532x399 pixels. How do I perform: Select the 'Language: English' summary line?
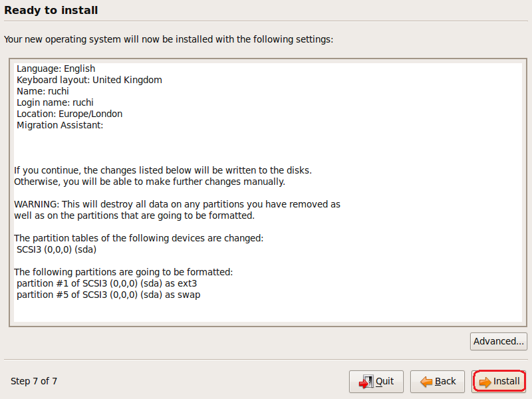(x=56, y=68)
